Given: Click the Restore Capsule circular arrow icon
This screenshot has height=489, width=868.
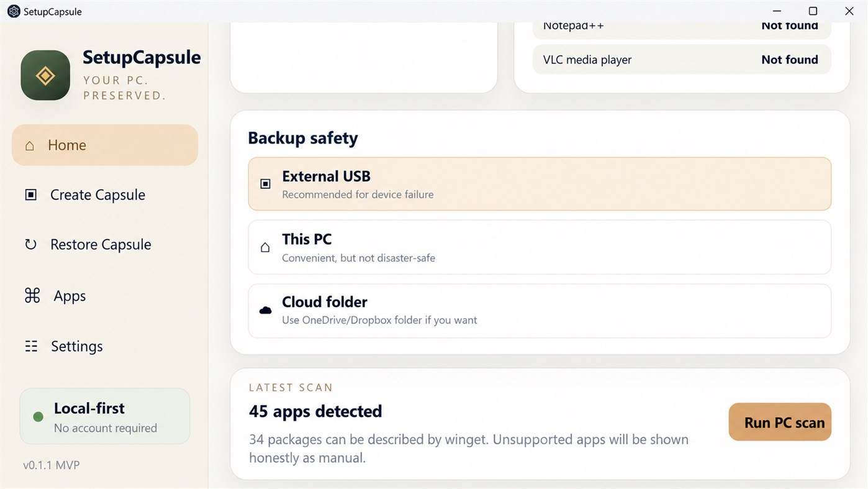Looking at the screenshot, I should tap(30, 244).
